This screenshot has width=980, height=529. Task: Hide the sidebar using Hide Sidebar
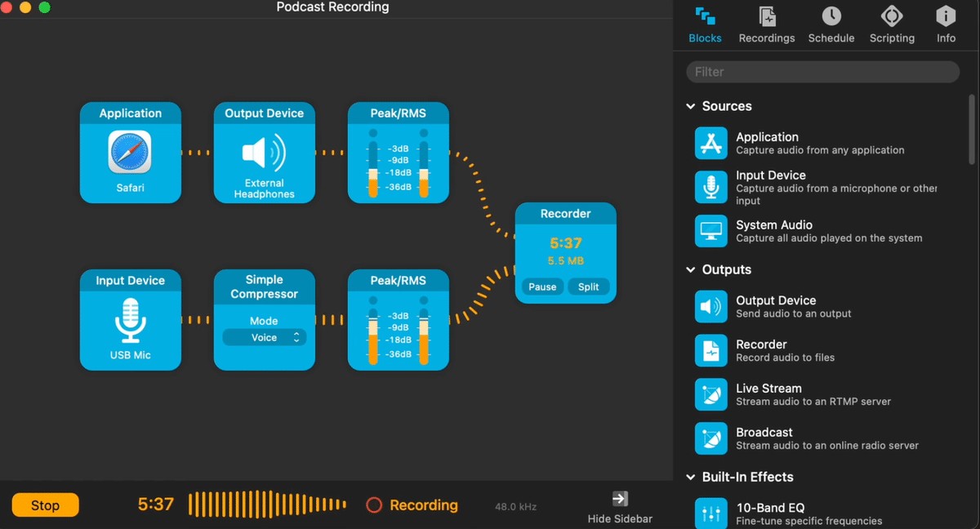[x=620, y=506]
